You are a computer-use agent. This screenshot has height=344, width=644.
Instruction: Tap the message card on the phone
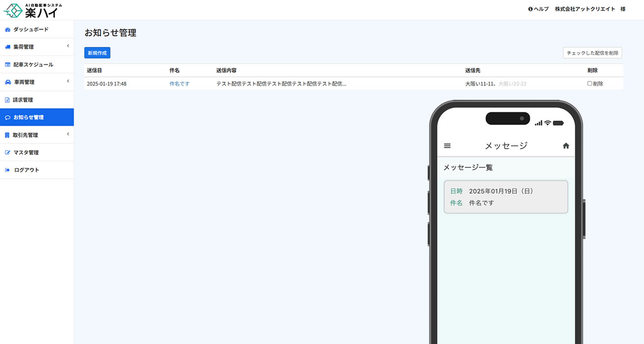(506, 197)
